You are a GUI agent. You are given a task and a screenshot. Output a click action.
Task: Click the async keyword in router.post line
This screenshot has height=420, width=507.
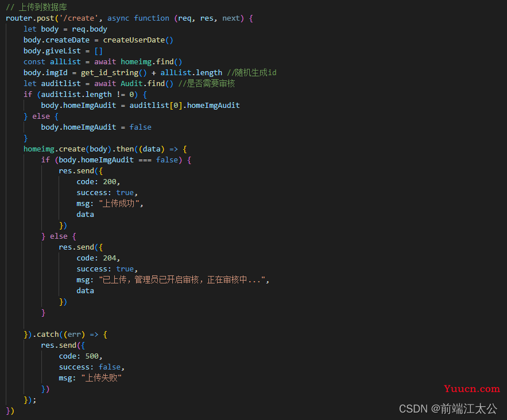[x=118, y=18]
